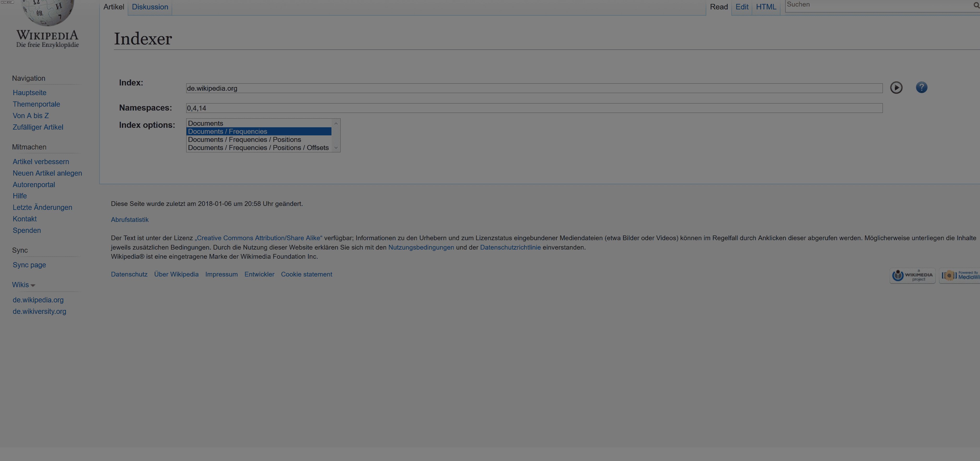Open the blue help question-mark icon
This screenshot has height=461, width=980.
coord(921,88)
